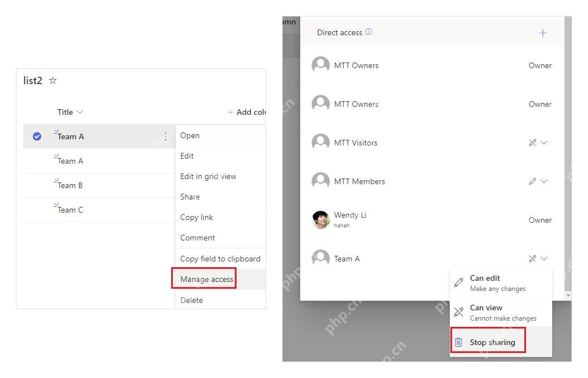Click the Team C list item
The height and width of the screenshot is (378, 588).
click(70, 210)
